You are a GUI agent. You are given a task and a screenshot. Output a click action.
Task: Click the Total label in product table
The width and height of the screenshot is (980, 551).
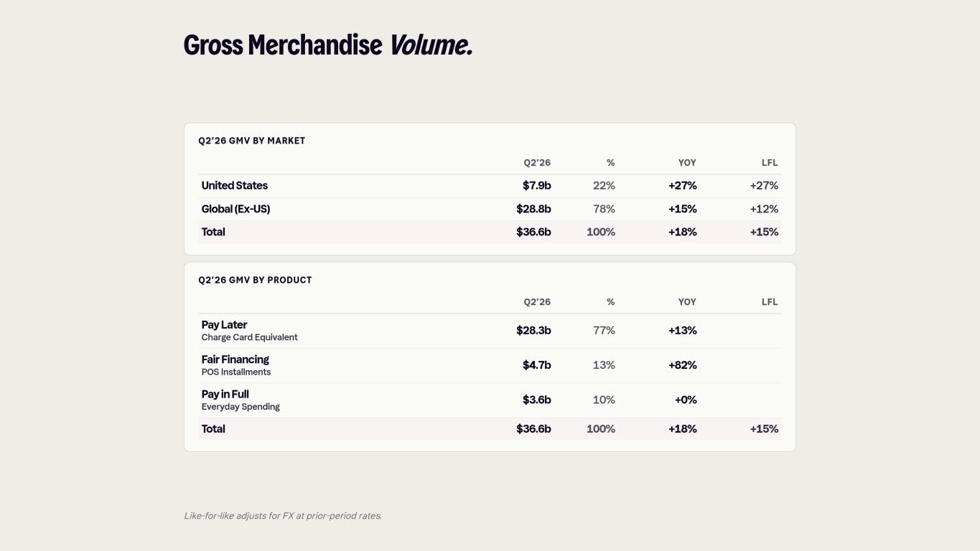[213, 429]
